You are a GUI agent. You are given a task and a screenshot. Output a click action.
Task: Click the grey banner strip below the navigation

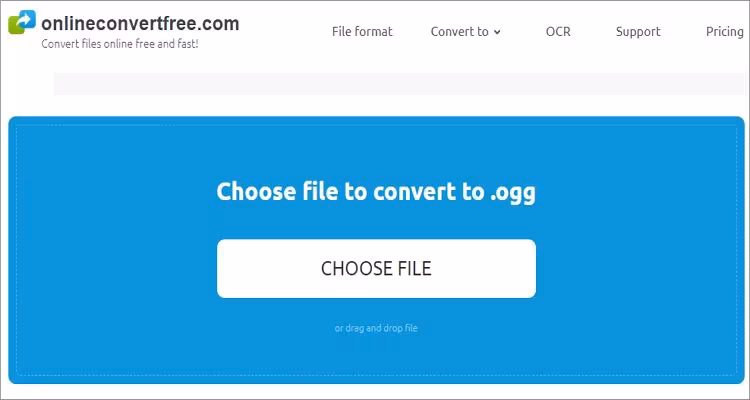pyautogui.click(x=399, y=84)
